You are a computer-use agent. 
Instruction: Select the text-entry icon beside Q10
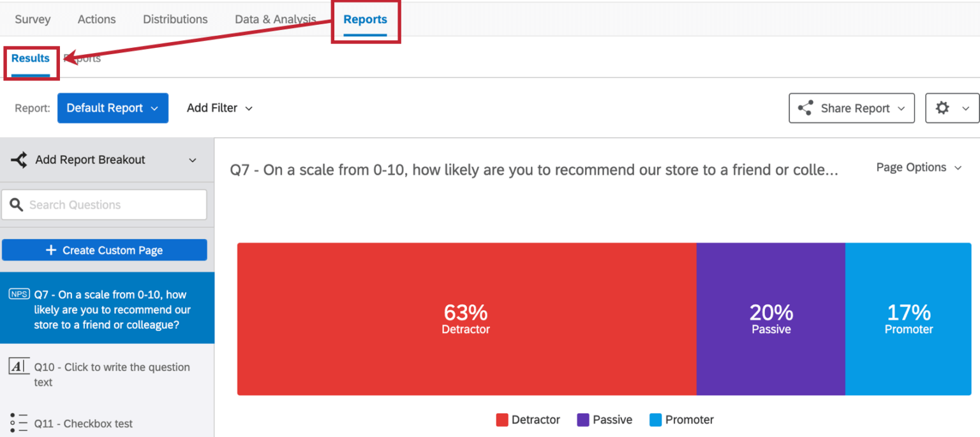19,367
